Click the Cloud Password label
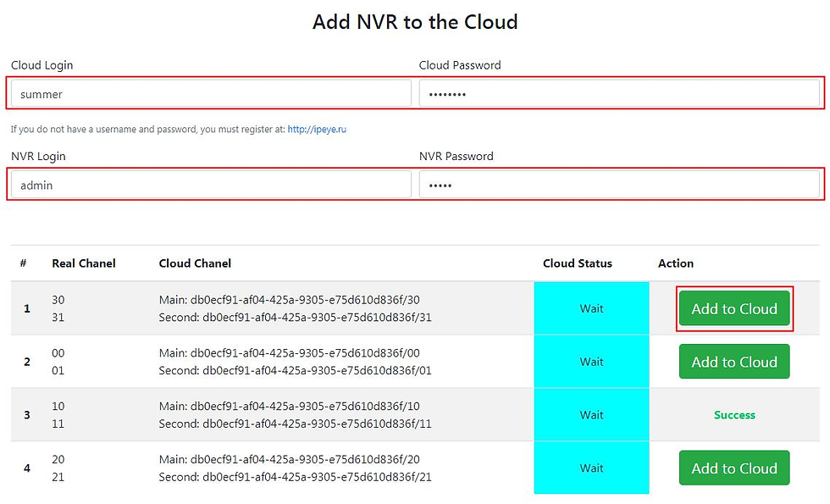The width and height of the screenshot is (830, 504). point(459,65)
